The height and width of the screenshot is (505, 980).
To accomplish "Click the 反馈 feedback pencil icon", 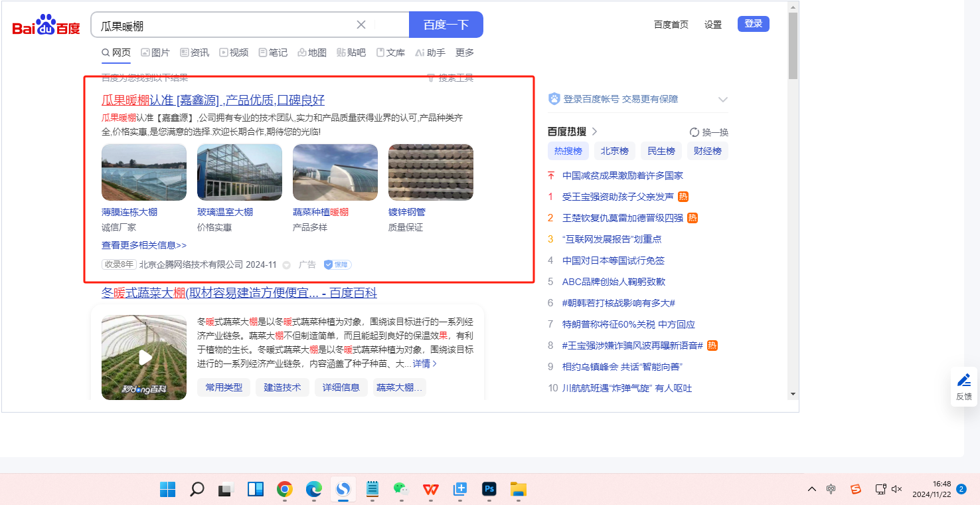I will [x=964, y=381].
